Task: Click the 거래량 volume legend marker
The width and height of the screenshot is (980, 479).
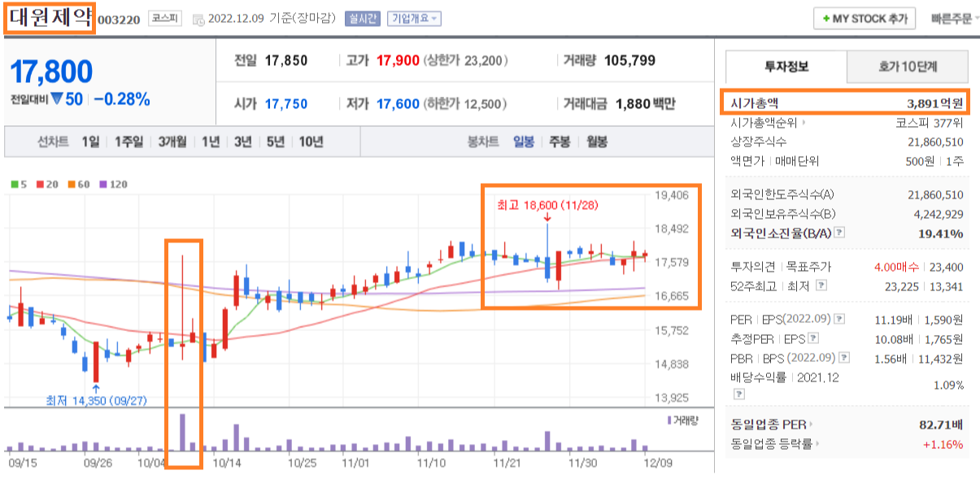Action: pos(669,420)
